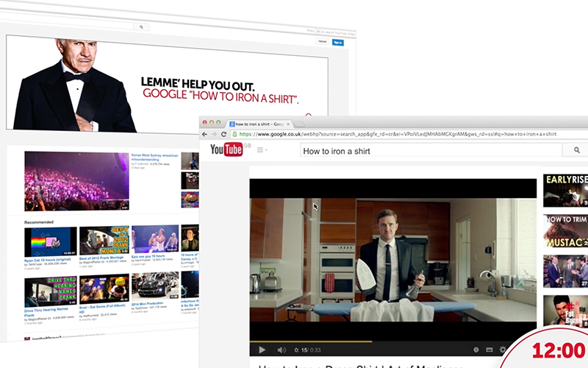Open 'Nyan Cat 10 hours (original)' title link
The width and height of the screenshot is (588, 368).
point(47,260)
